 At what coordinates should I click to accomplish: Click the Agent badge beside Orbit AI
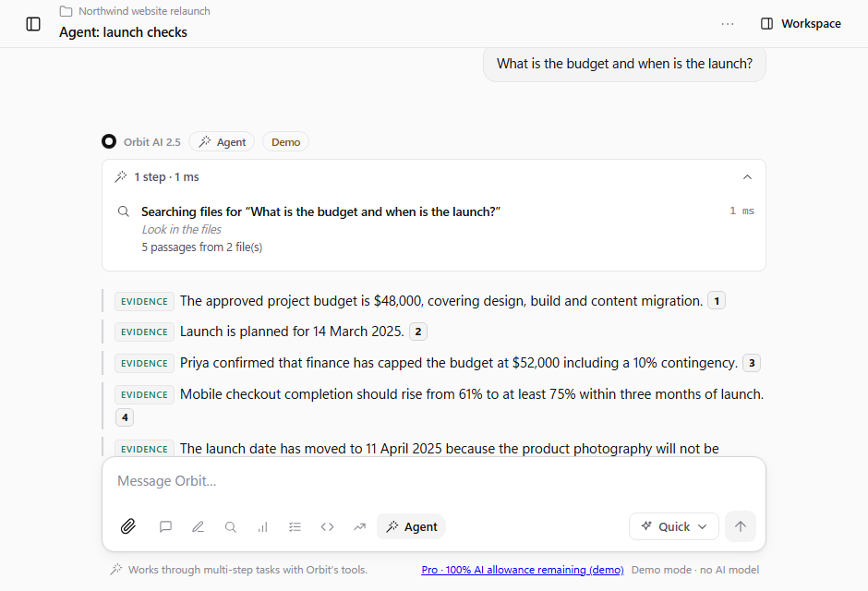pyautogui.click(x=222, y=141)
